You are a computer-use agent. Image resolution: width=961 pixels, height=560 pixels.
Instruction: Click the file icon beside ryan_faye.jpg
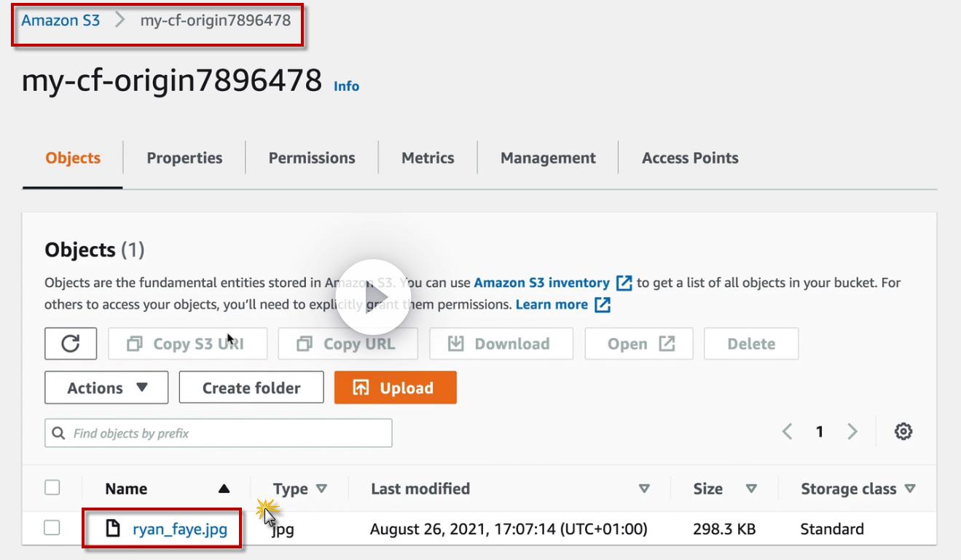[x=113, y=529]
